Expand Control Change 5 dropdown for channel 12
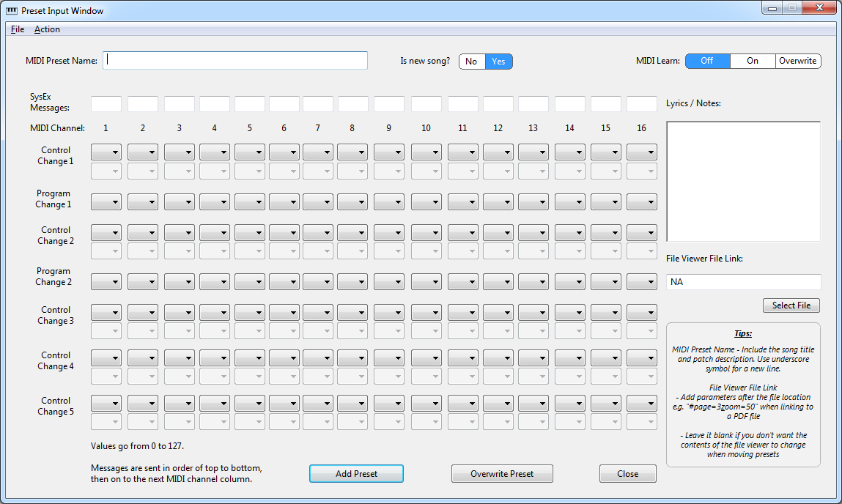842x504 pixels. click(498, 403)
